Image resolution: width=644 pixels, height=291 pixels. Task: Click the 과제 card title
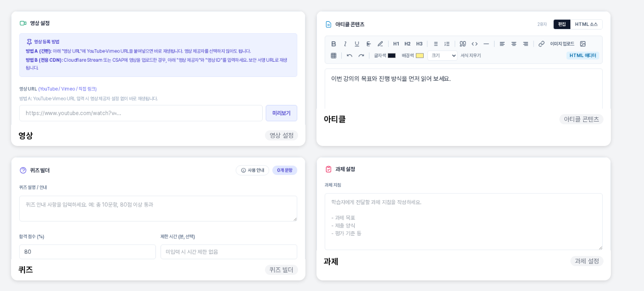(331, 261)
